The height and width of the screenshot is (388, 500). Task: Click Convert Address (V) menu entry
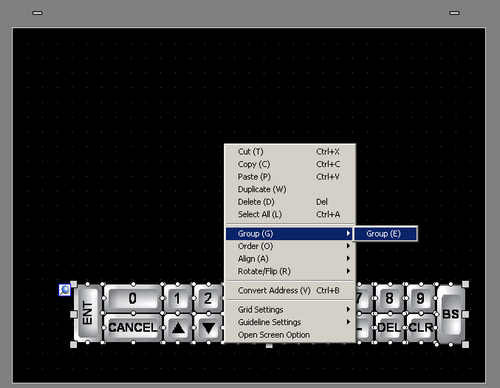(x=289, y=290)
